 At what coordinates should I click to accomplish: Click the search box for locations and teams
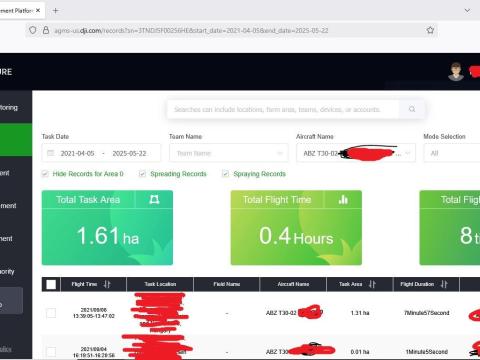tap(283, 109)
